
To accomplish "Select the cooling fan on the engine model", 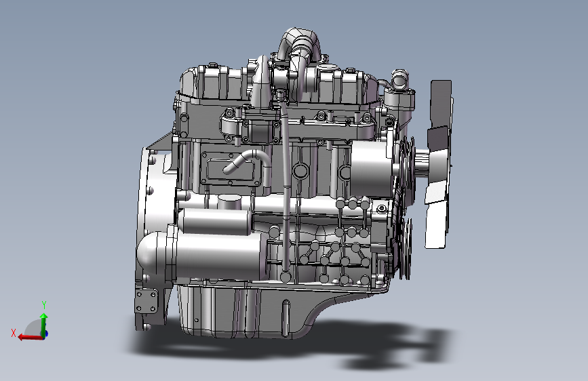I will coord(438,163).
